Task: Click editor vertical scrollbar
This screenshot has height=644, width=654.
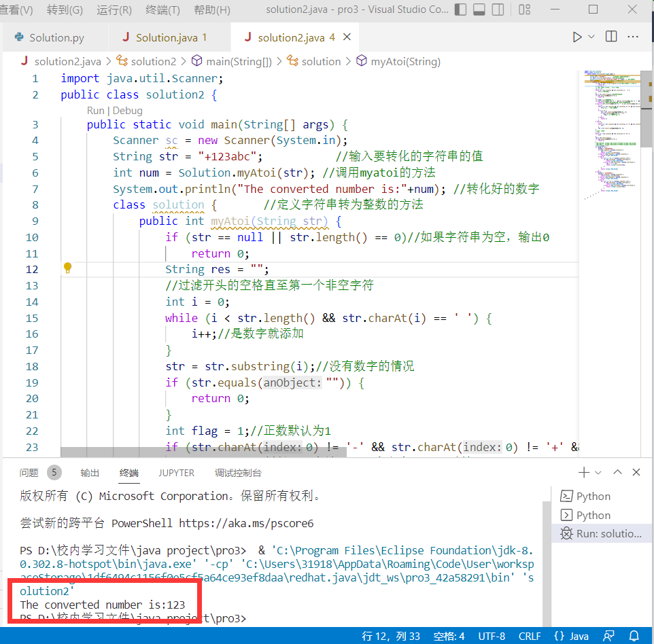Action: point(646,109)
